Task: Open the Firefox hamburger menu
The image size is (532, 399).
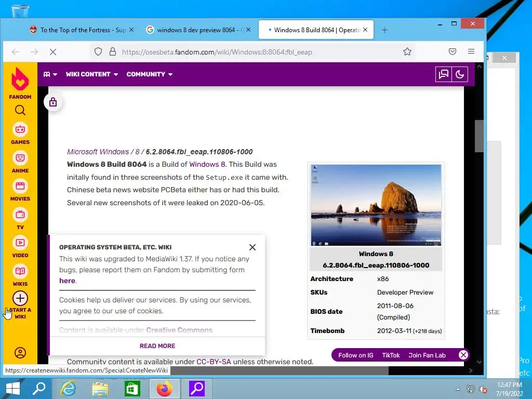Action: pyautogui.click(x=471, y=51)
